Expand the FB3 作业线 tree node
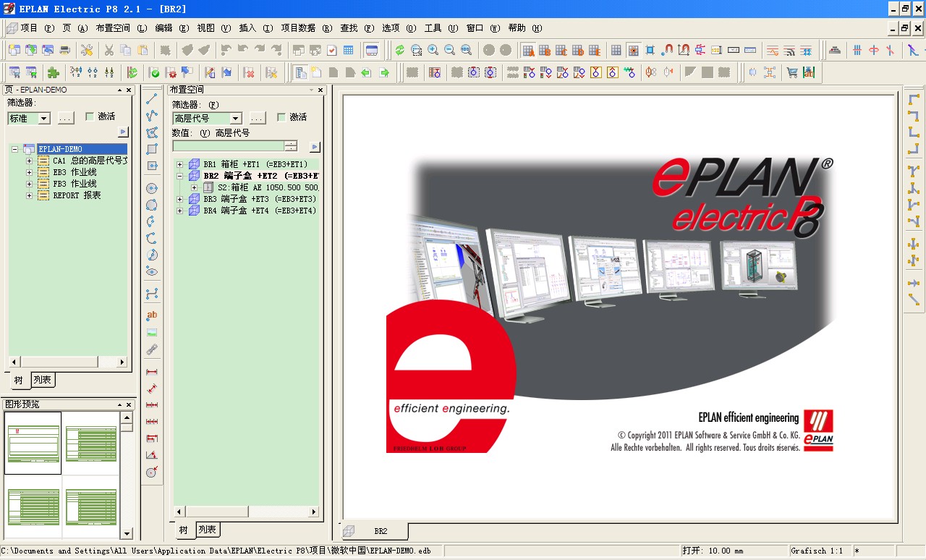This screenshot has width=926, height=560. 29,184
